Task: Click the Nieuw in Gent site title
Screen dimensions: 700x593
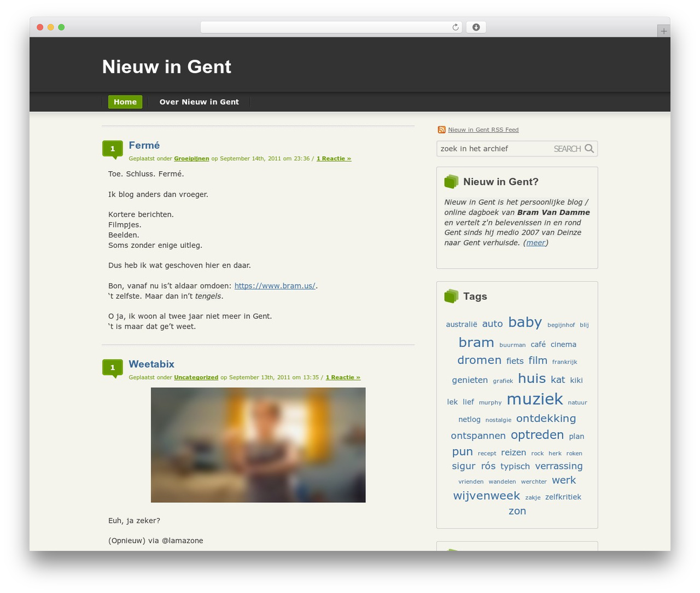Action: pos(167,67)
